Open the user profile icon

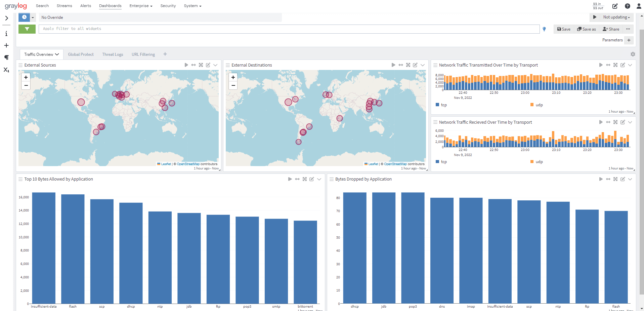pos(639,6)
